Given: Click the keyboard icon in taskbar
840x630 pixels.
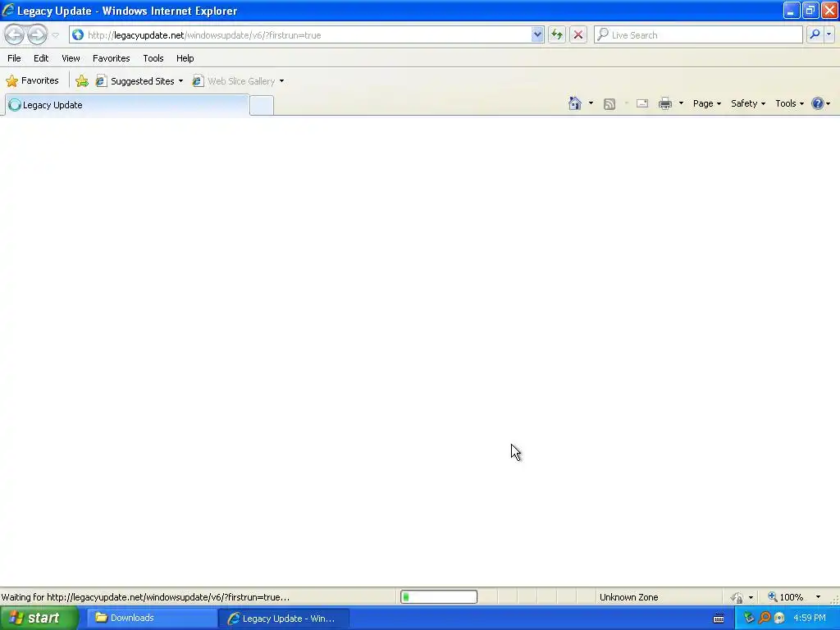Looking at the screenshot, I should click(x=719, y=619).
